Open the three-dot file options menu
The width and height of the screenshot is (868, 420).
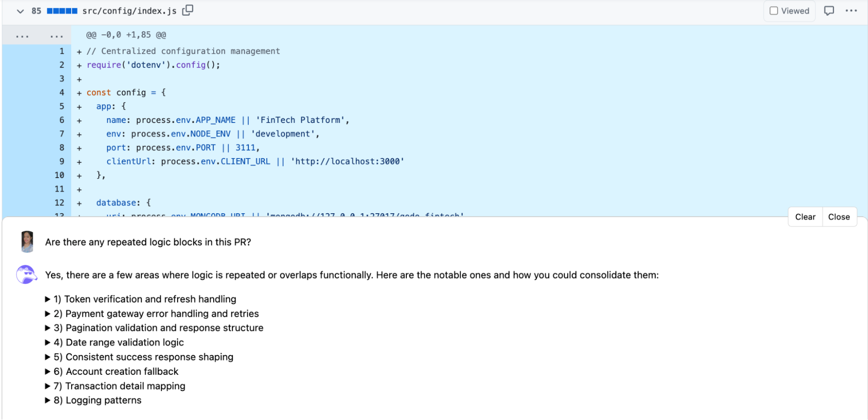pyautogui.click(x=851, y=11)
